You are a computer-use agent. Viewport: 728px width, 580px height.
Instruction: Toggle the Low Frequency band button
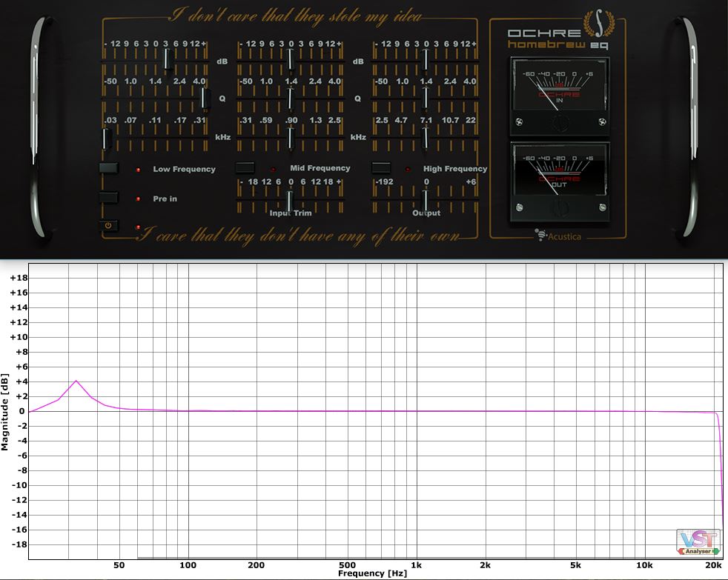109,168
